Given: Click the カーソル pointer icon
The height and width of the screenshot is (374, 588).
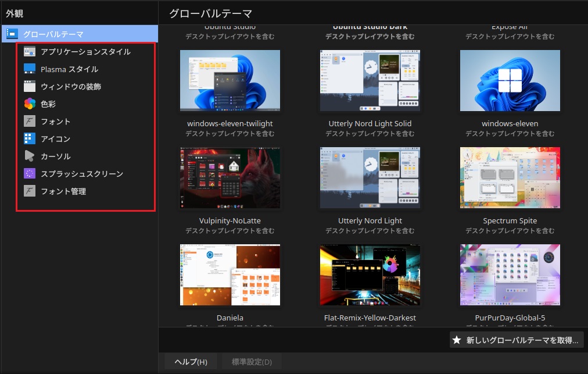Looking at the screenshot, I should 30,156.
